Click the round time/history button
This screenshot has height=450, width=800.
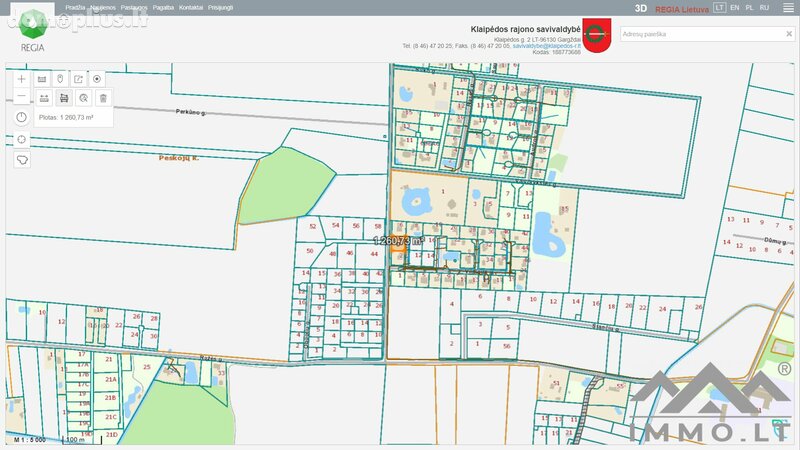[x=21, y=117]
